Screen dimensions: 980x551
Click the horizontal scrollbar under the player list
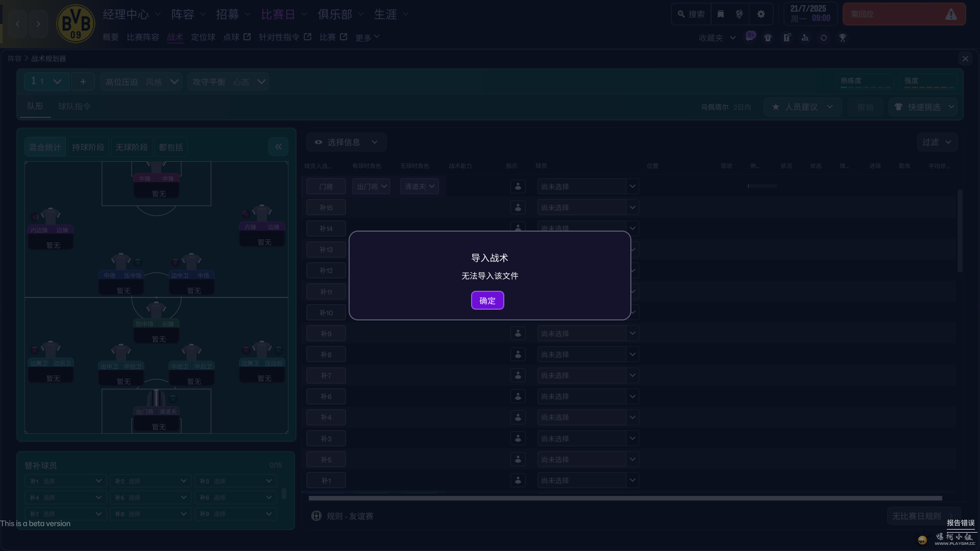tap(625, 498)
